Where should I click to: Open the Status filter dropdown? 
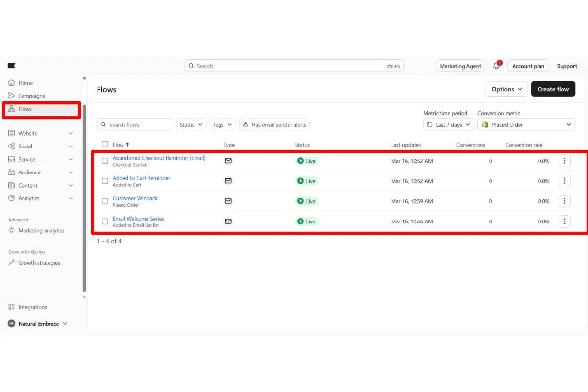[191, 125]
